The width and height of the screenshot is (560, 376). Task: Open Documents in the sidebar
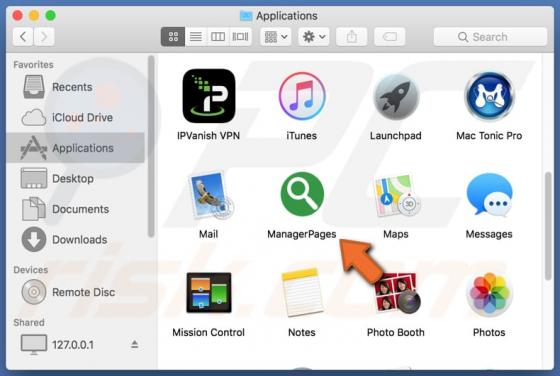coord(75,209)
